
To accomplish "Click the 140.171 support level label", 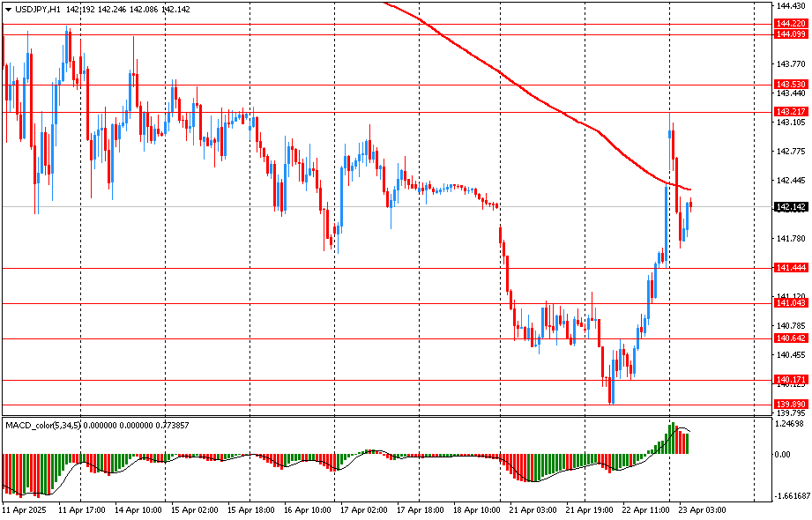I will point(789,380).
